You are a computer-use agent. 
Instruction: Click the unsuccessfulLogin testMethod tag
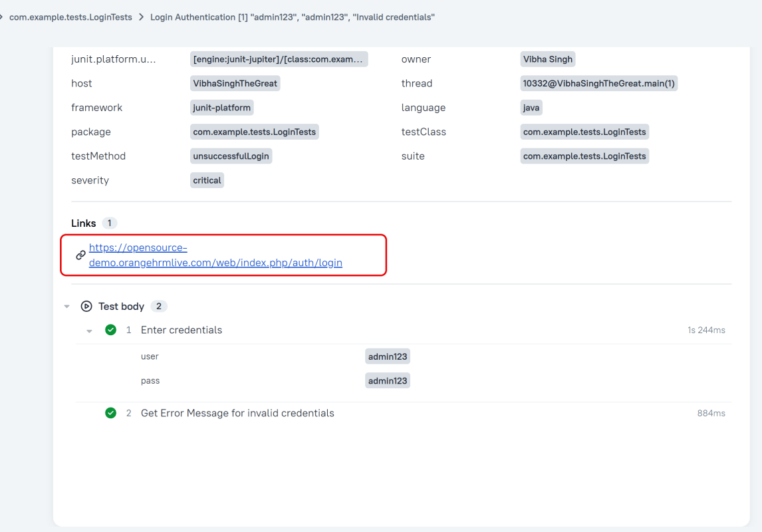pos(231,156)
